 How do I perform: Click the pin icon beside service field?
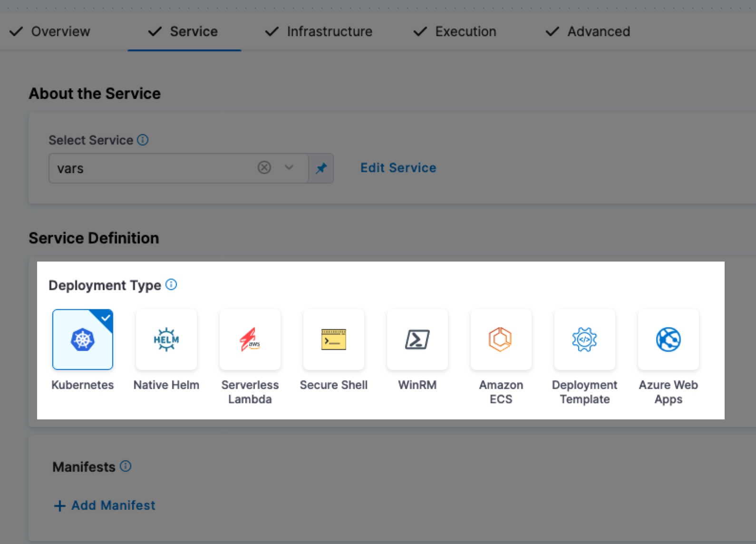coord(321,168)
